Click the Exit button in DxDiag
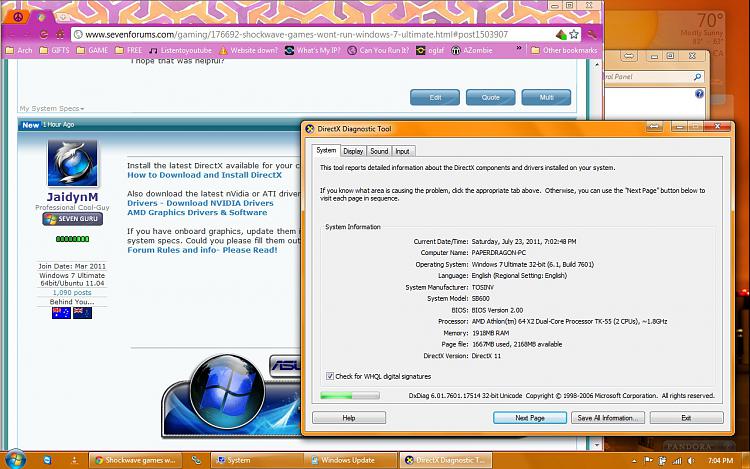Viewport: 750px width, 469px height. point(686,418)
